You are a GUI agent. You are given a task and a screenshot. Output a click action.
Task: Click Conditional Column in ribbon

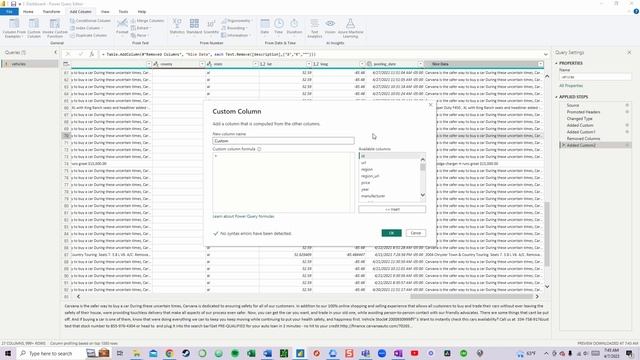90,20
